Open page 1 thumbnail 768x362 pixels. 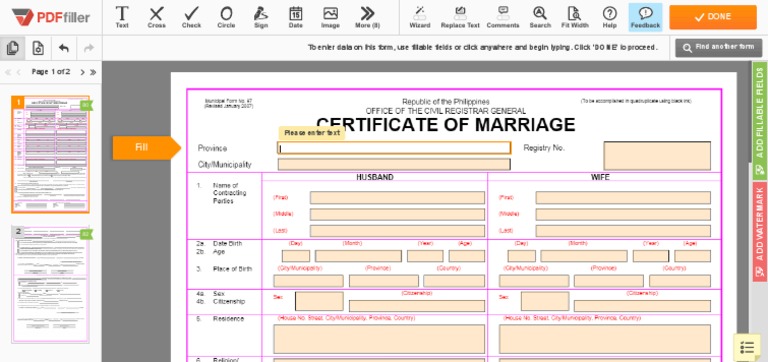click(50, 154)
